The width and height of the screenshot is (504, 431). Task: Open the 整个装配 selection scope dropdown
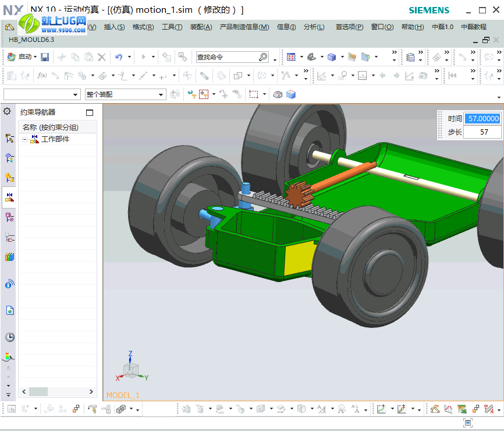coord(162,94)
